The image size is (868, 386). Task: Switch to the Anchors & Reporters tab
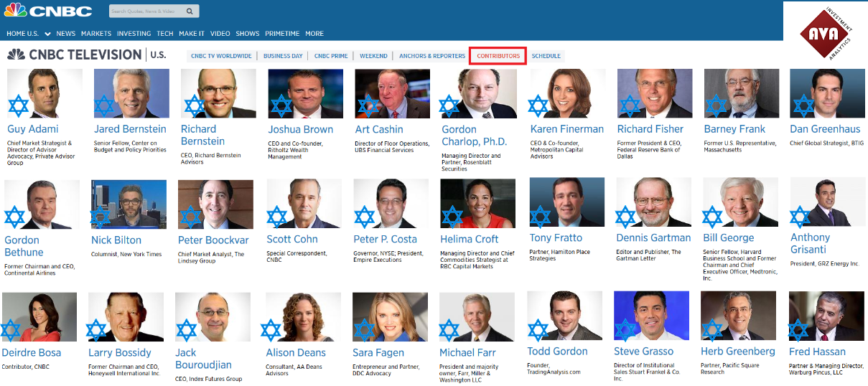432,56
